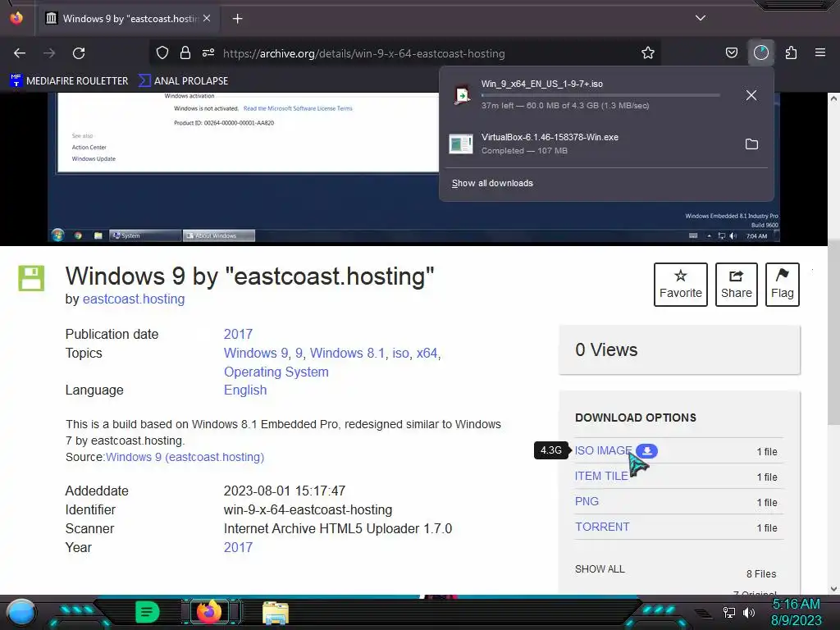Click the taskbar clock showing 5:16 AM
Image resolution: width=840 pixels, height=630 pixels.
(796, 612)
